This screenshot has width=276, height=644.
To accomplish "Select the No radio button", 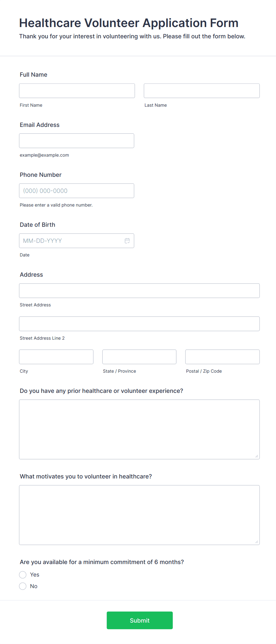I will click(23, 586).
